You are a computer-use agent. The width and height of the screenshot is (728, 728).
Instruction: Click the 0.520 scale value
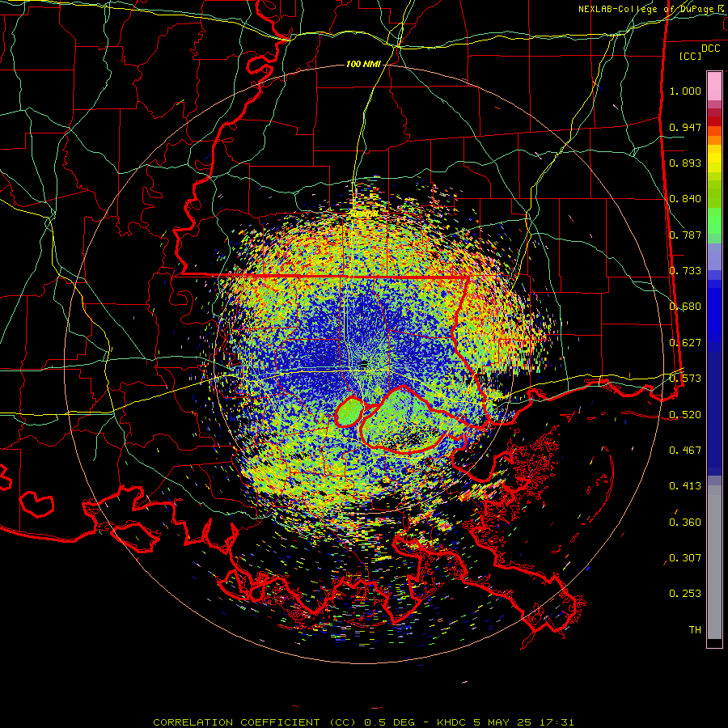[x=685, y=415]
